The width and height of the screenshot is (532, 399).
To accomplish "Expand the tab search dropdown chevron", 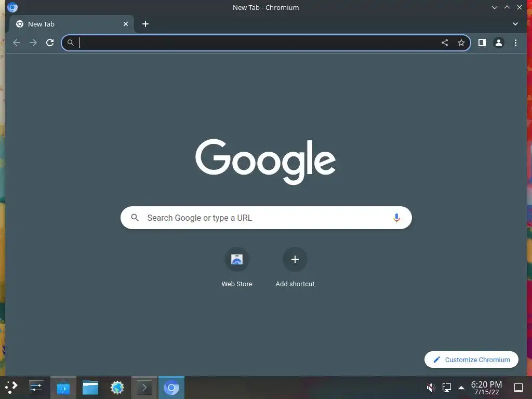I will [515, 24].
